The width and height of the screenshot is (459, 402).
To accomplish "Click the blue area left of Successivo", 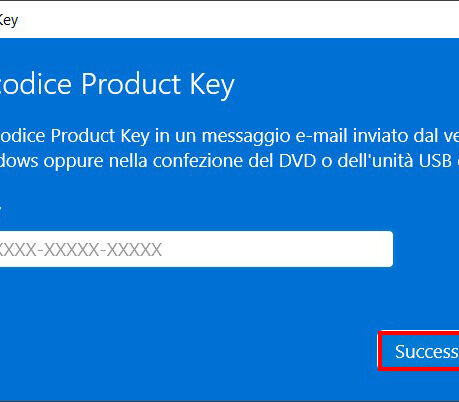I will [x=187, y=351].
